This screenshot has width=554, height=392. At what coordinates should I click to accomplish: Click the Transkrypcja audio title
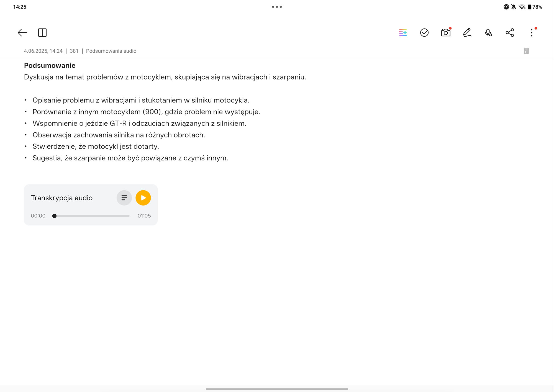[x=62, y=198]
